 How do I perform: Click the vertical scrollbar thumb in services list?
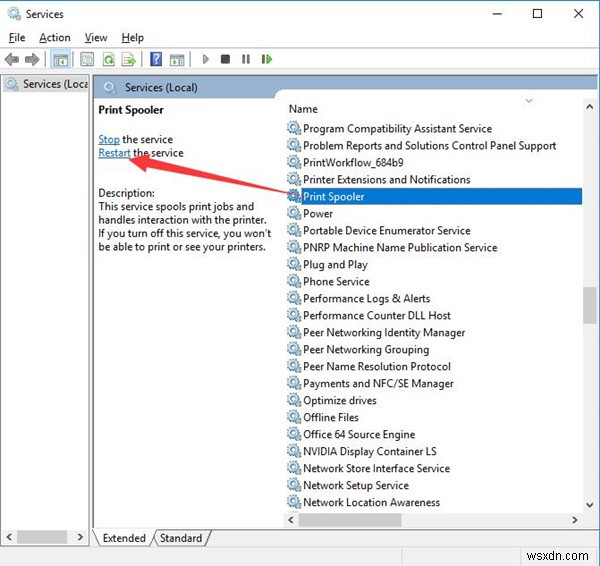pyautogui.click(x=590, y=305)
